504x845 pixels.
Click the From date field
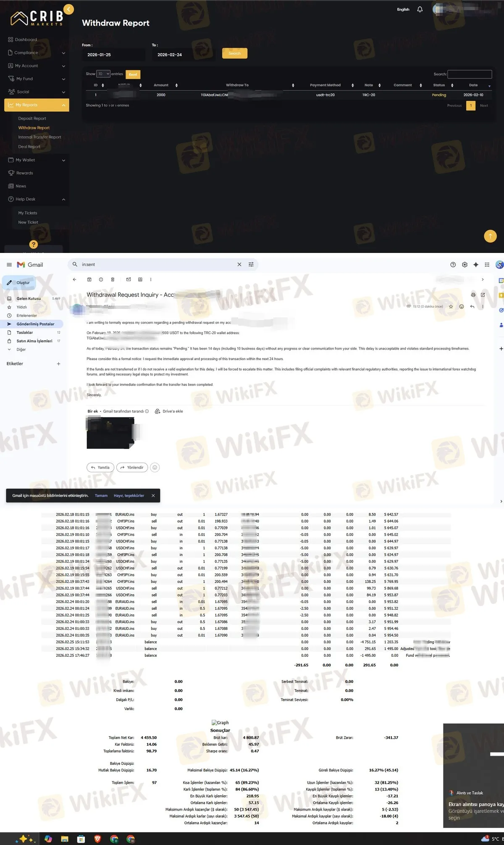click(113, 55)
